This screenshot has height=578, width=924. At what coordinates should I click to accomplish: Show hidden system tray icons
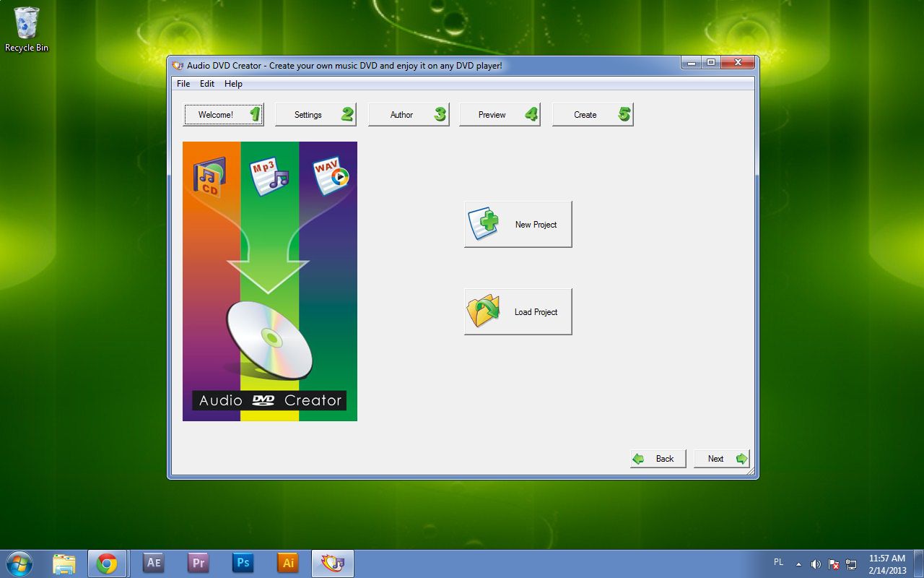coord(798,564)
